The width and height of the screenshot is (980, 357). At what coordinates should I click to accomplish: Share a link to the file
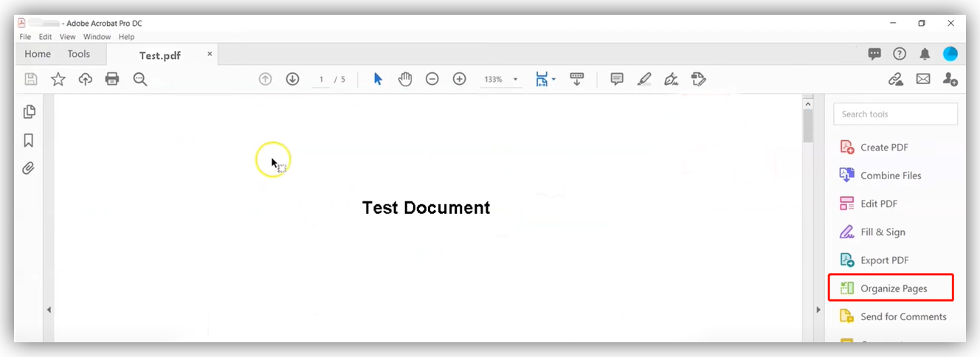coord(896,79)
